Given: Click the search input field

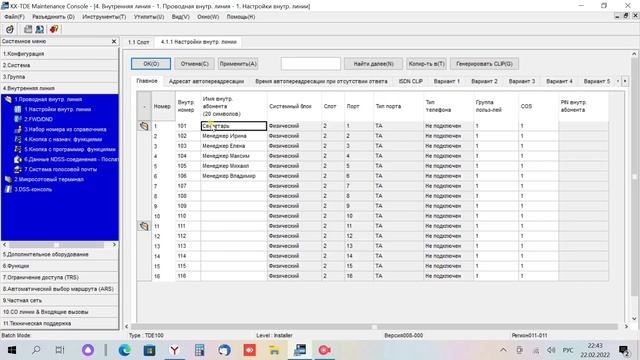Looking at the screenshot, I should click(x=311, y=64).
